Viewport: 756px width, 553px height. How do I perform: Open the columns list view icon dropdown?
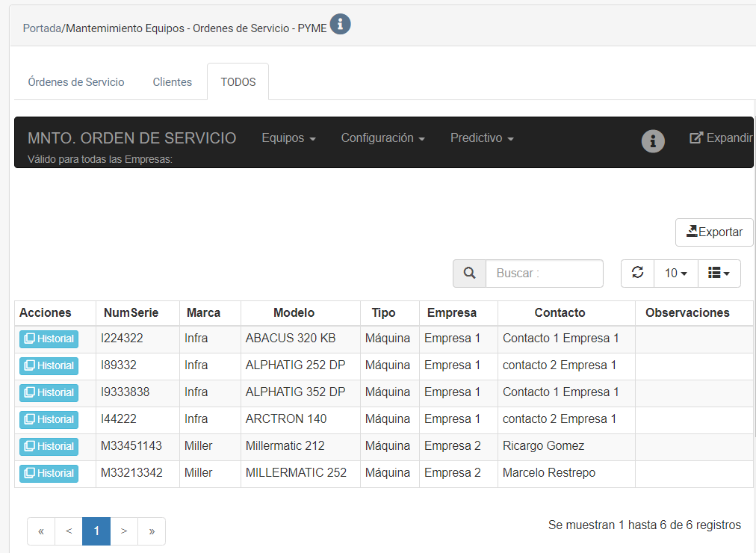[x=719, y=274]
